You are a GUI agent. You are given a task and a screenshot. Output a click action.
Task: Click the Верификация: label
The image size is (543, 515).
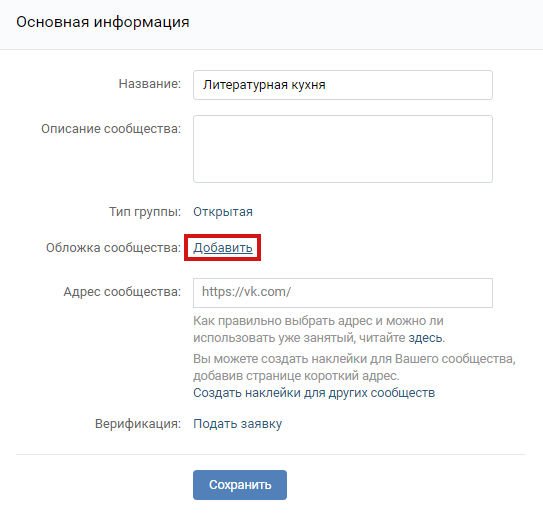(138, 424)
